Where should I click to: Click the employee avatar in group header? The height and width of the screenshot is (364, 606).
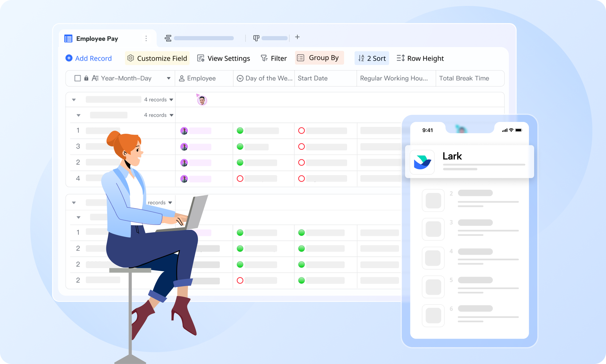click(202, 101)
